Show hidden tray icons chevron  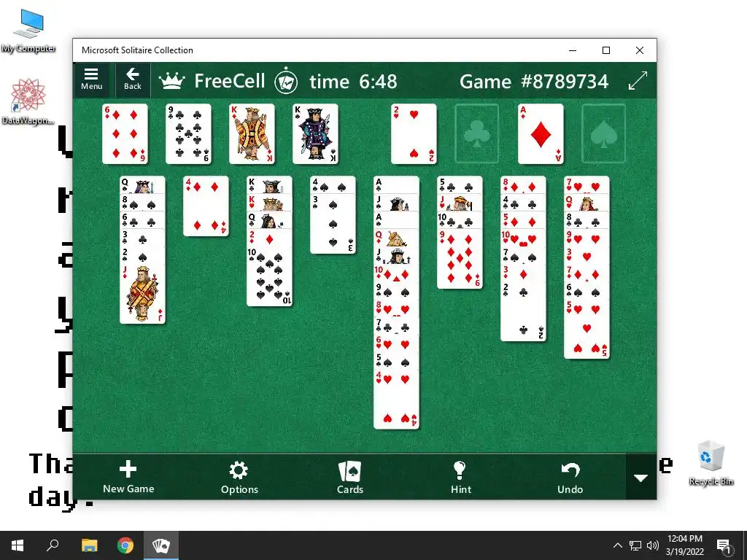tap(617, 545)
